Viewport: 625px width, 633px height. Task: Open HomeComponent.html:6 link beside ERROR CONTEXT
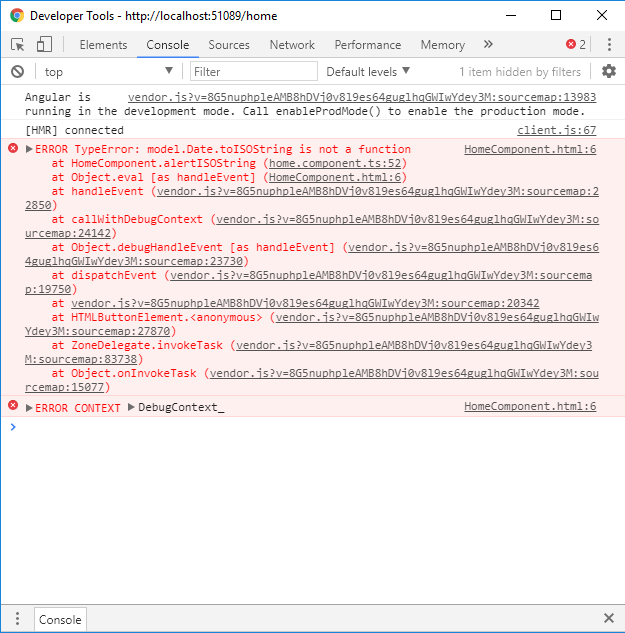(530, 407)
